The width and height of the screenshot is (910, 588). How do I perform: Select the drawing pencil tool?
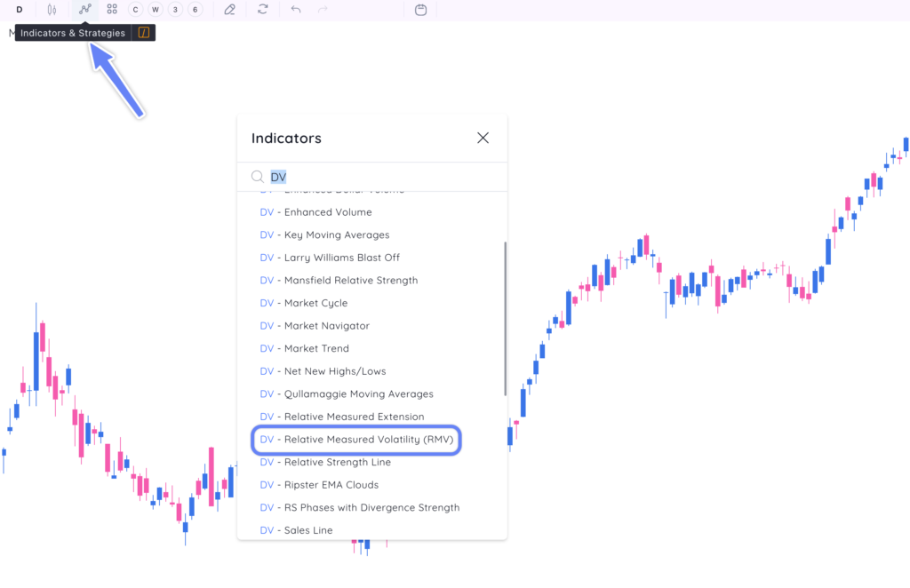(229, 9)
